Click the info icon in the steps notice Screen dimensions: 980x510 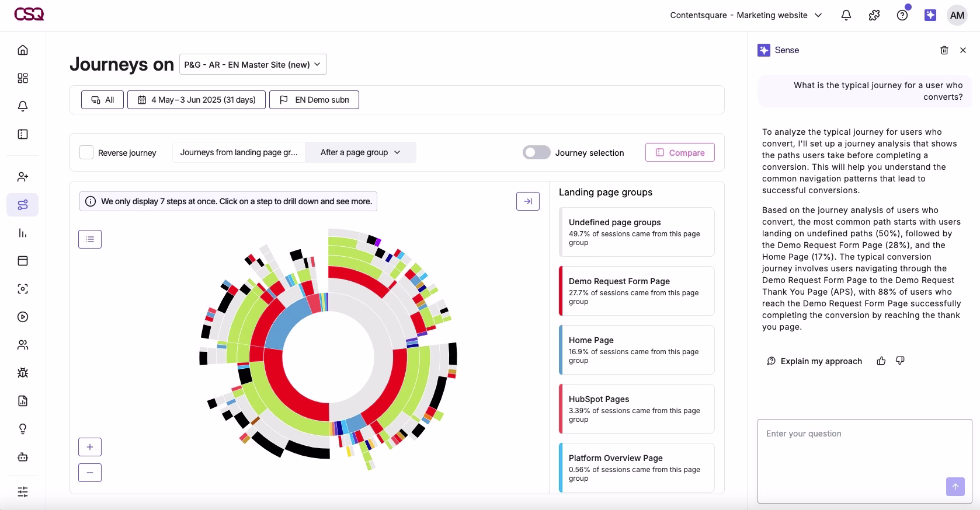91,201
